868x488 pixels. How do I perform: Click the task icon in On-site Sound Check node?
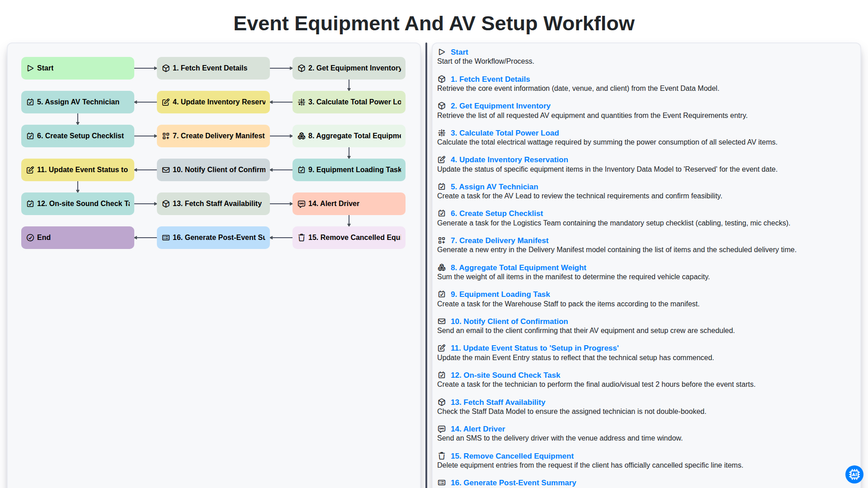tap(30, 204)
